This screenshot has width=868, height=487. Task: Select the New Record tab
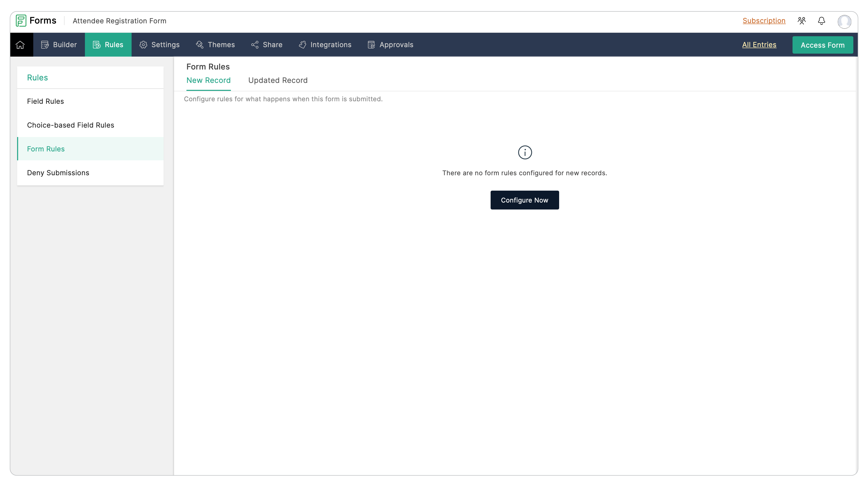tap(209, 80)
